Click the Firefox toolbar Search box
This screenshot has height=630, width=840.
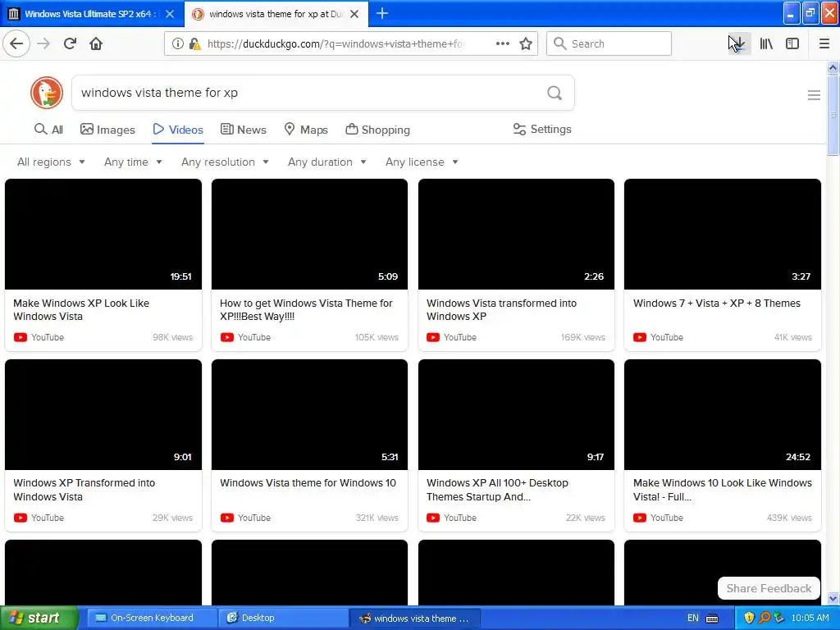coord(609,43)
